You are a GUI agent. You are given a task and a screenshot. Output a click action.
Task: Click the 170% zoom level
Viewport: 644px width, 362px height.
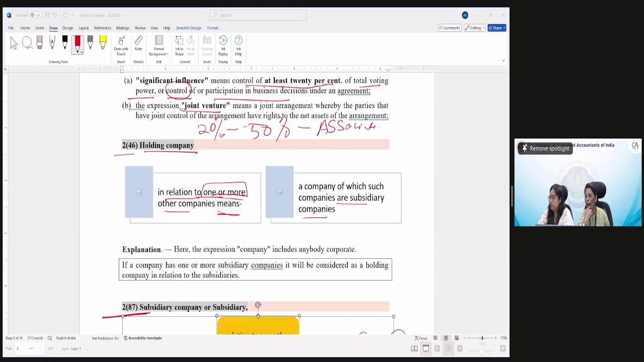(x=504, y=338)
